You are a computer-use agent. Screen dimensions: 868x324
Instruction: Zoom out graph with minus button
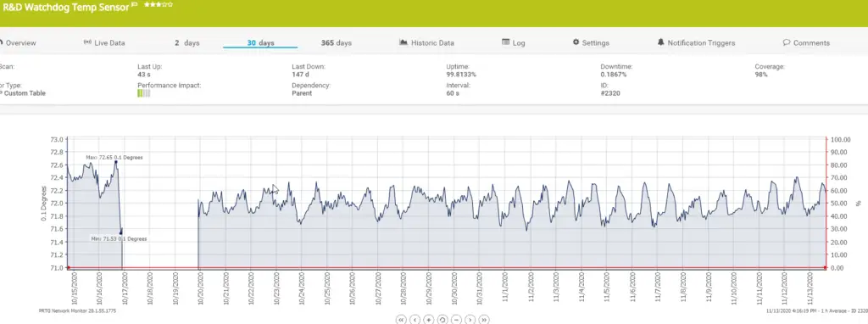tap(456, 320)
